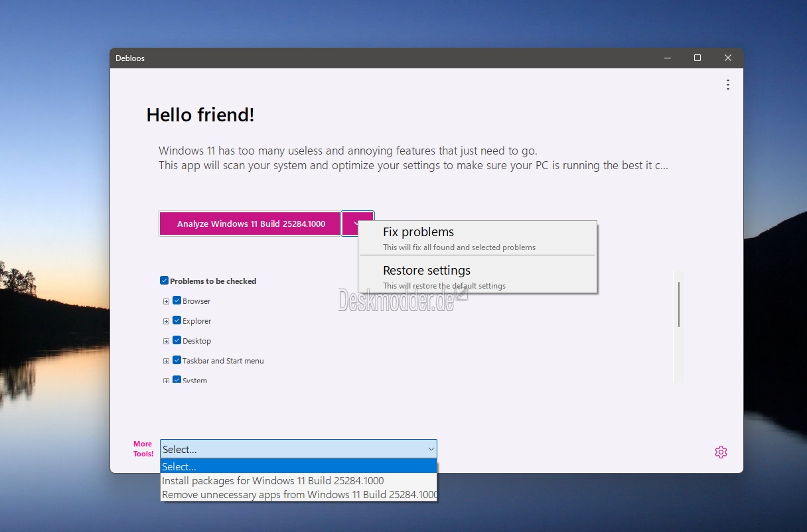Expand the Browser tree node
807x532 pixels.
(x=166, y=301)
